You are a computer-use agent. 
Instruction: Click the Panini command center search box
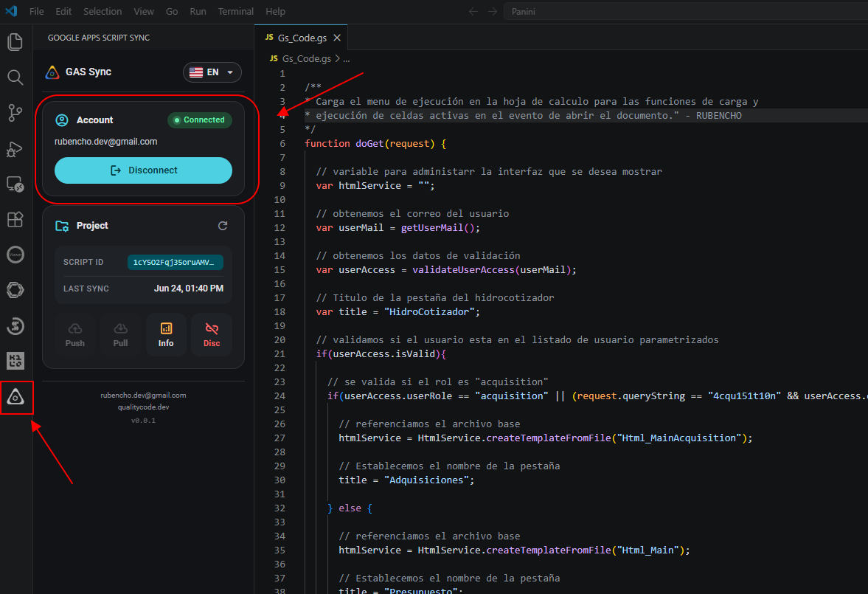click(x=685, y=11)
